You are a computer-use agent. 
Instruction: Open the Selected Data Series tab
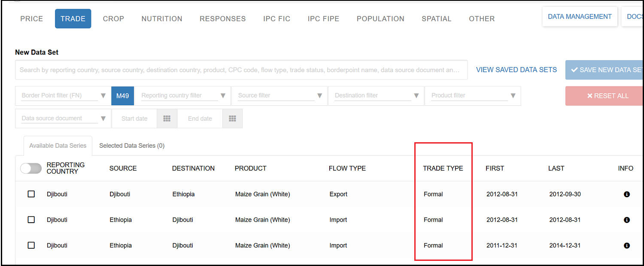[x=132, y=146]
